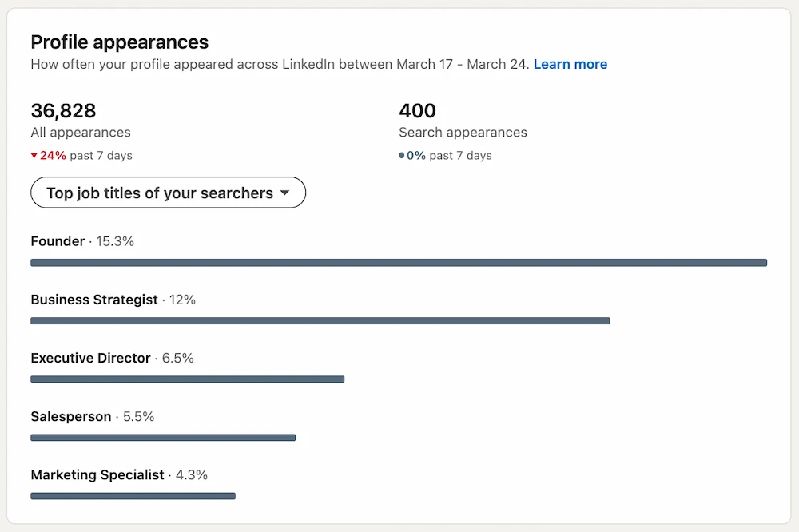
Task: Select the Salesperson label
Action: tap(70, 416)
